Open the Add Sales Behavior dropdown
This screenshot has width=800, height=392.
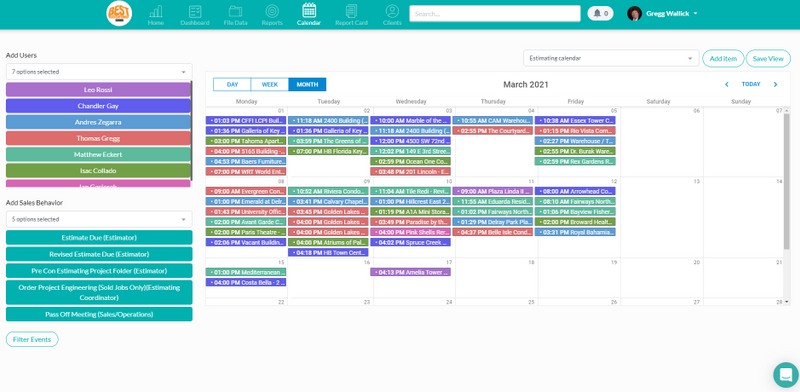(99, 219)
